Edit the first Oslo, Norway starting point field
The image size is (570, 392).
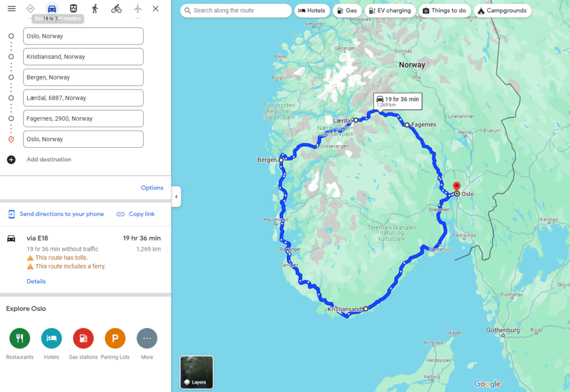(x=83, y=36)
